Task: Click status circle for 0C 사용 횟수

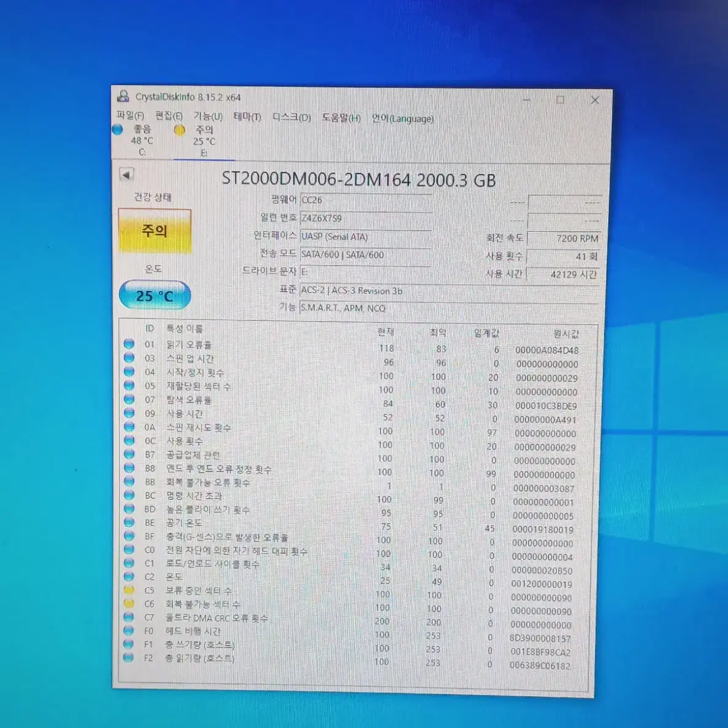Action: tap(129, 440)
